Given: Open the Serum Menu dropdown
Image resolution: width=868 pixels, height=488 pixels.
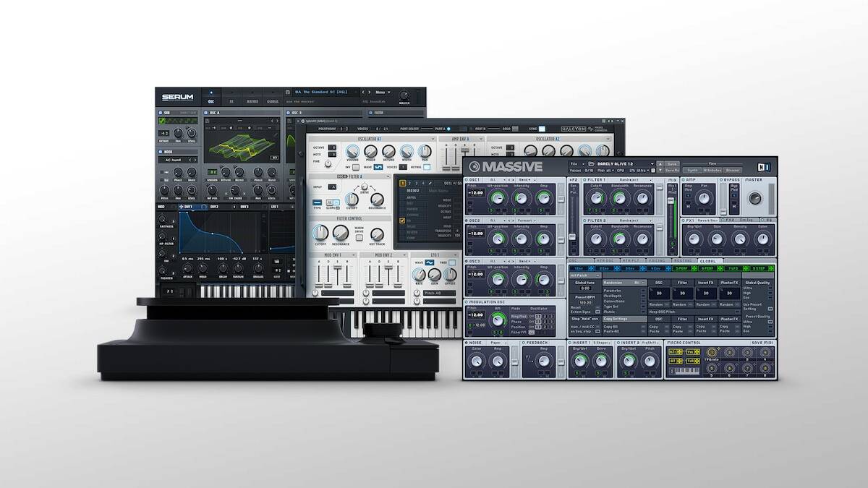Looking at the screenshot, I should tap(383, 93).
